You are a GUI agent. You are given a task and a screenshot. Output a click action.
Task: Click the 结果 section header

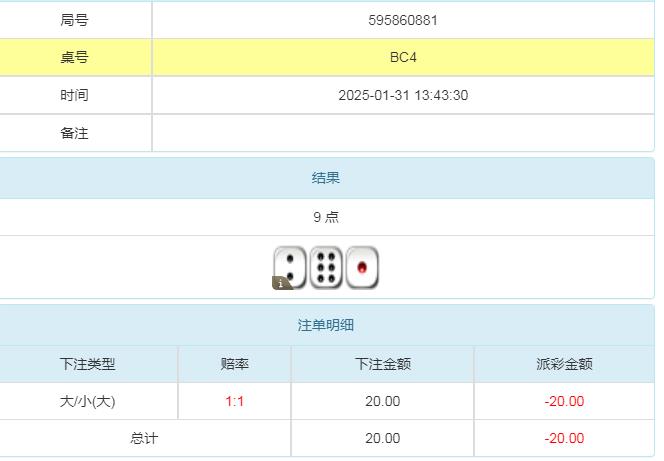pyautogui.click(x=326, y=178)
